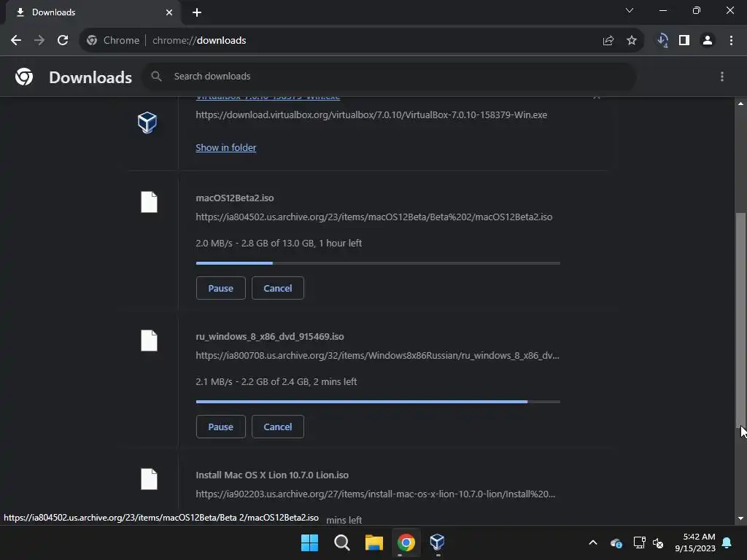Expand the hidden system tray icons
This screenshot has width=747, height=560.
point(593,542)
